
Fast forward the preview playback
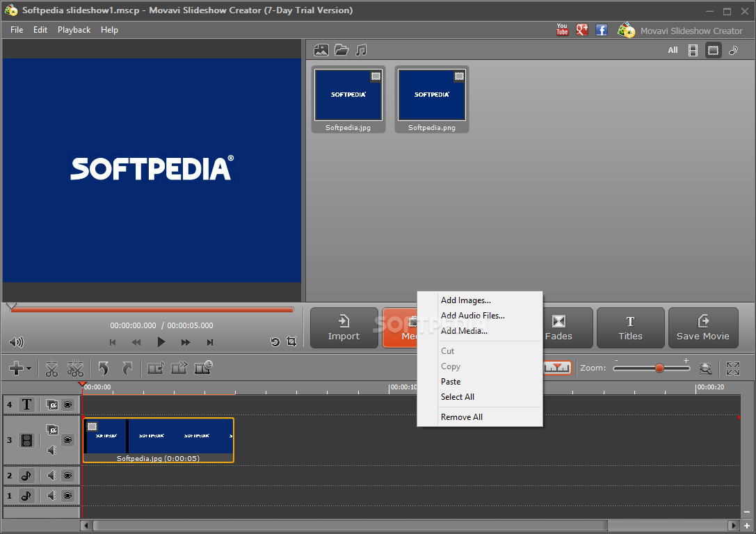coord(186,343)
